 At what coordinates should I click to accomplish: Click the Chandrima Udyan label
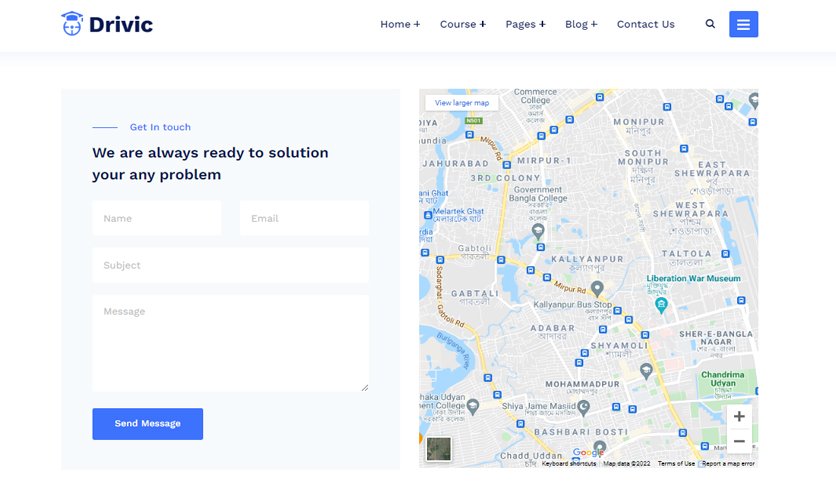click(x=722, y=379)
